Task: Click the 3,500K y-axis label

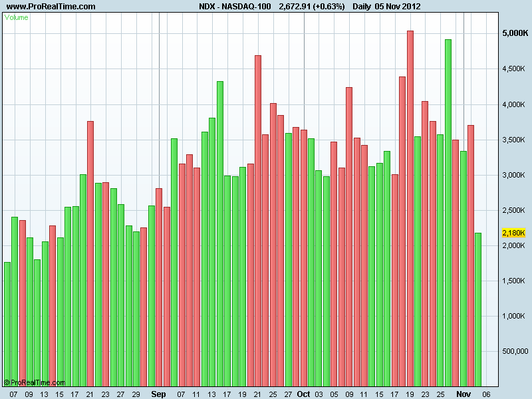Action: [513, 140]
